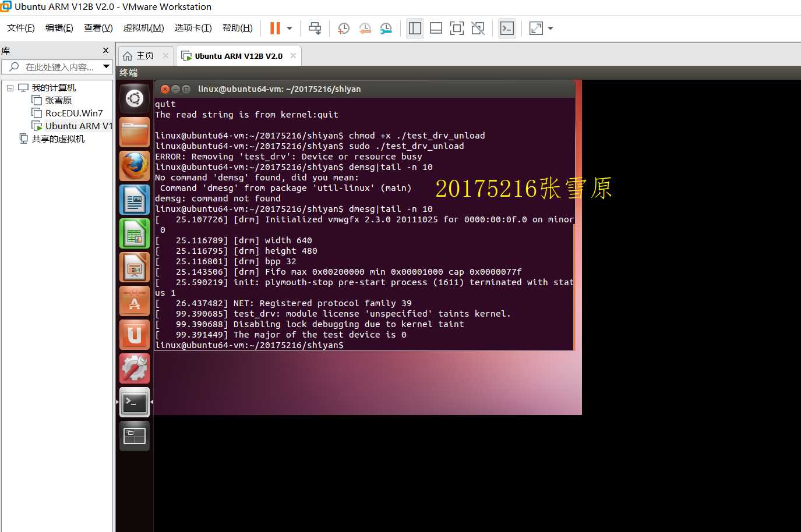Open Ubuntu One launcher icon

click(x=135, y=335)
